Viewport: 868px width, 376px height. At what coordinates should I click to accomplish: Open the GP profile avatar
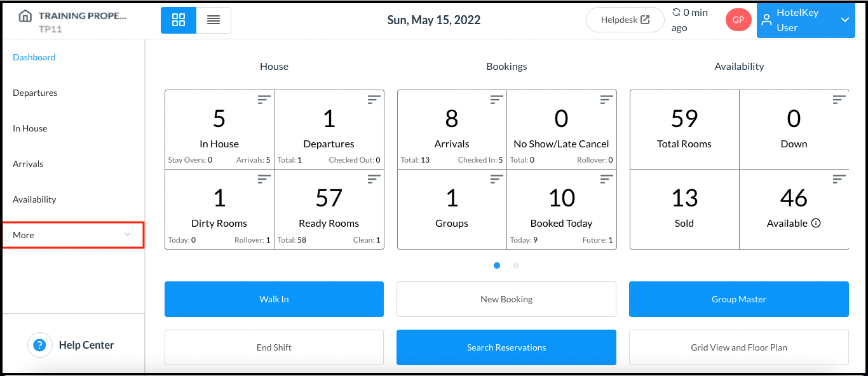click(x=738, y=20)
